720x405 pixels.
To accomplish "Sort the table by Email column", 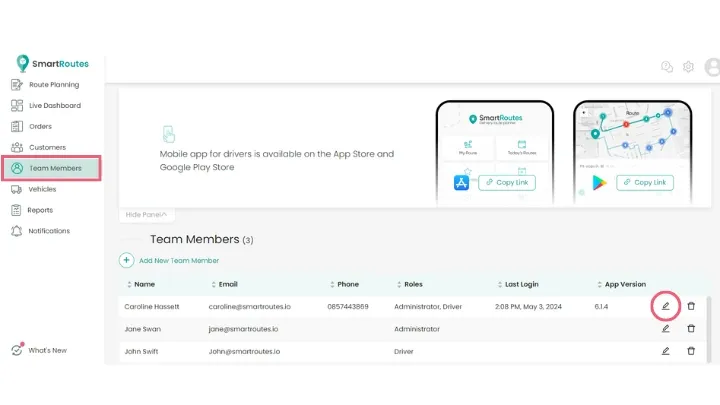I will click(224, 284).
